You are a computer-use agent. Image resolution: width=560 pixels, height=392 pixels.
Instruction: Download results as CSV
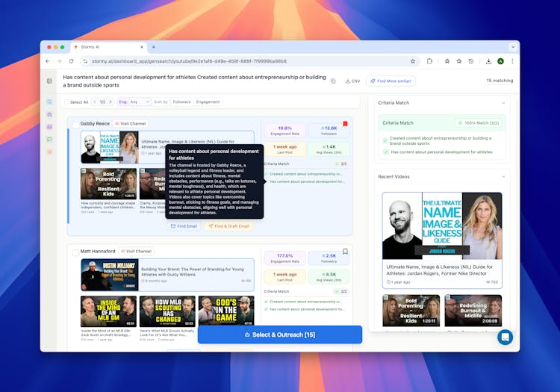pyautogui.click(x=352, y=81)
